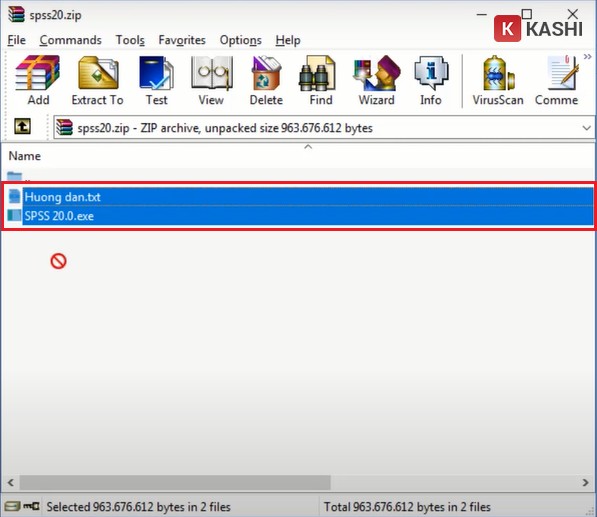Click the left scroll arrow
The width and height of the screenshot is (597, 517).
tap(10, 482)
